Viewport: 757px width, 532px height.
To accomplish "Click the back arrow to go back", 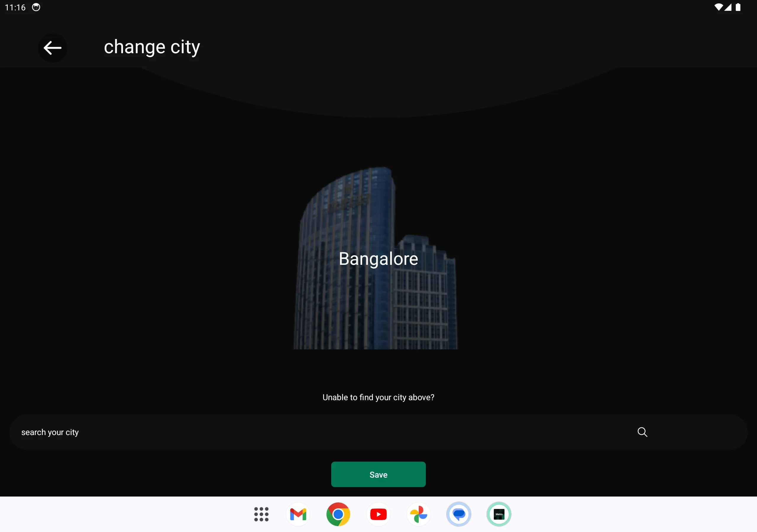I will [x=52, y=47].
